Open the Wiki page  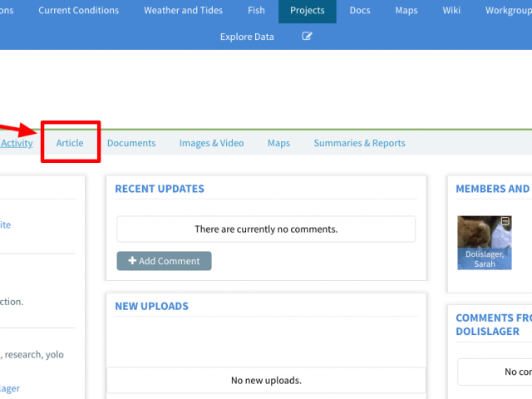(451, 11)
